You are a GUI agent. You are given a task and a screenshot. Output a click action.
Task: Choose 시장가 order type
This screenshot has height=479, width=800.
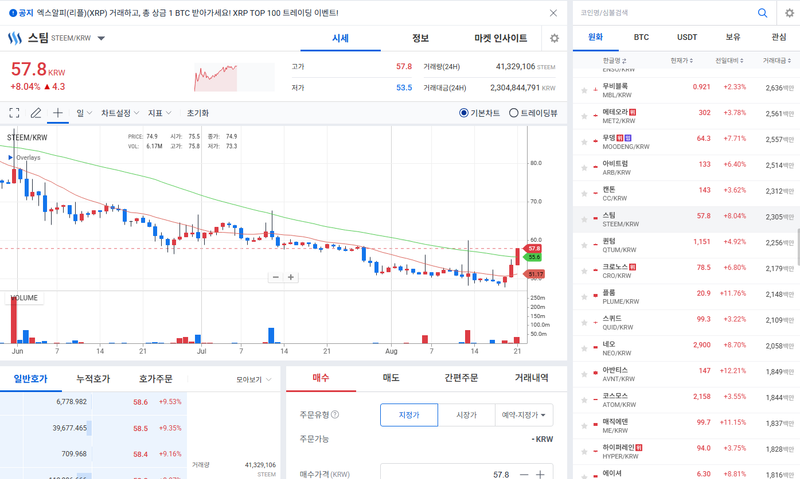click(x=466, y=415)
